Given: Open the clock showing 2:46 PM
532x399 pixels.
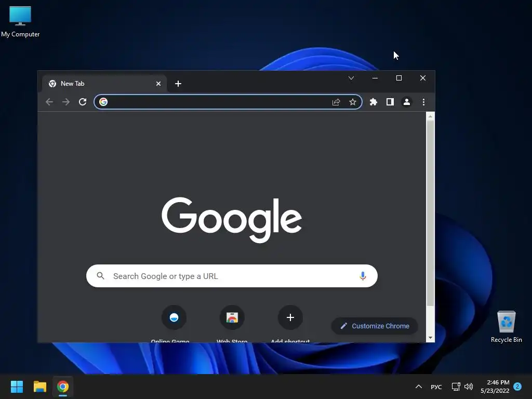Looking at the screenshot, I should (495, 387).
